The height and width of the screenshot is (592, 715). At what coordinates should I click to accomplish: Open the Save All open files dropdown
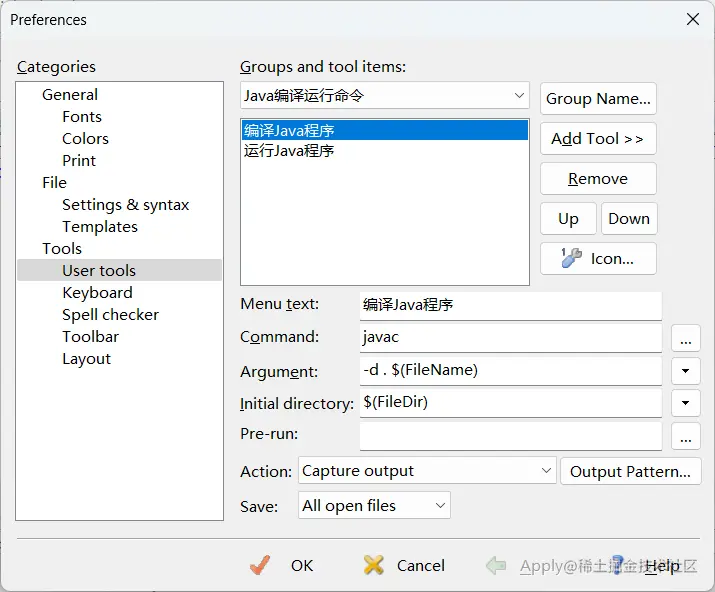click(374, 505)
